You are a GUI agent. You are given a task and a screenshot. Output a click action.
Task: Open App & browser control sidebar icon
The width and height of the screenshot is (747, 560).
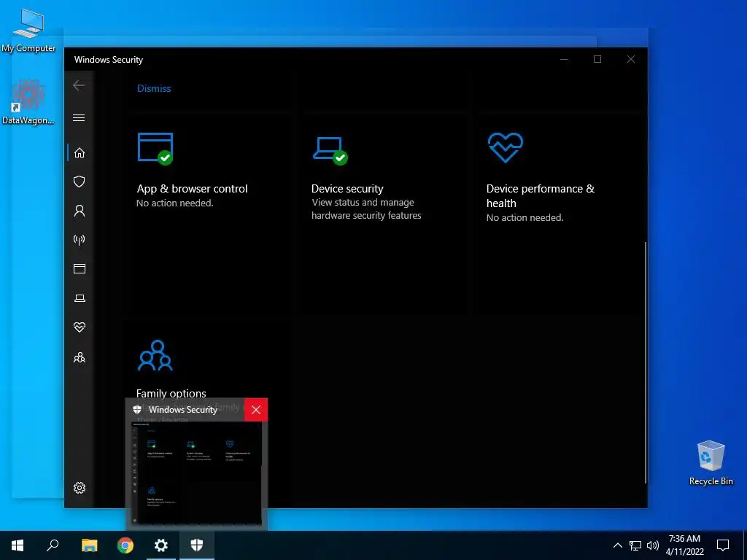click(x=80, y=268)
